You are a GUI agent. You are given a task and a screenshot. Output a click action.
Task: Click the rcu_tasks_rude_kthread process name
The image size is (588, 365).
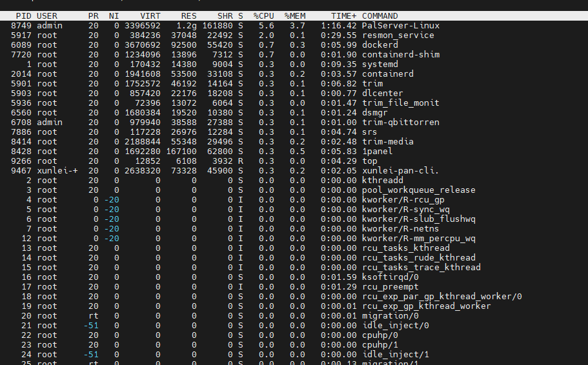(x=418, y=258)
